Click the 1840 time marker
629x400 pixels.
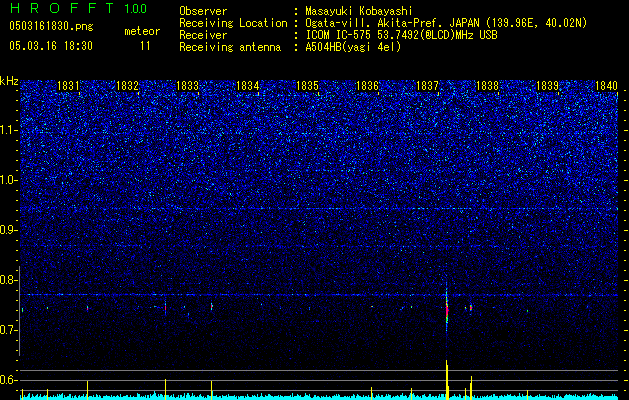pyautogui.click(x=606, y=86)
